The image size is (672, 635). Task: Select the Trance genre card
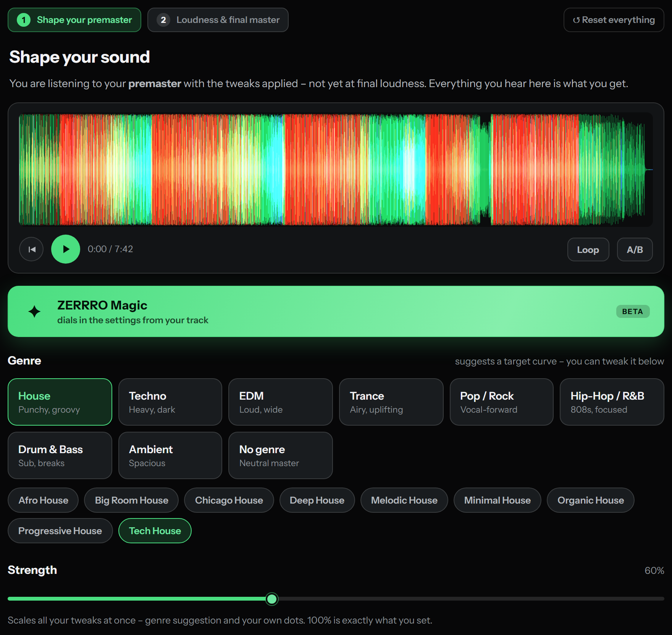tap(391, 402)
